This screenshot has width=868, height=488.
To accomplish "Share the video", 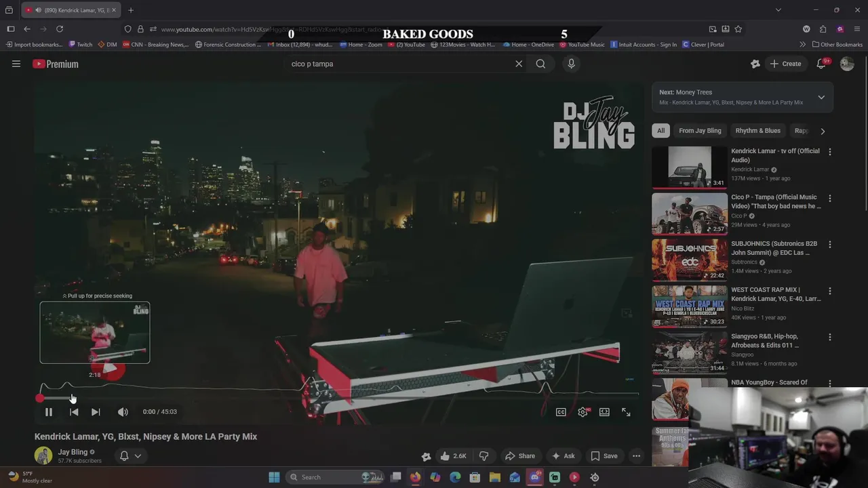I will pyautogui.click(x=520, y=456).
